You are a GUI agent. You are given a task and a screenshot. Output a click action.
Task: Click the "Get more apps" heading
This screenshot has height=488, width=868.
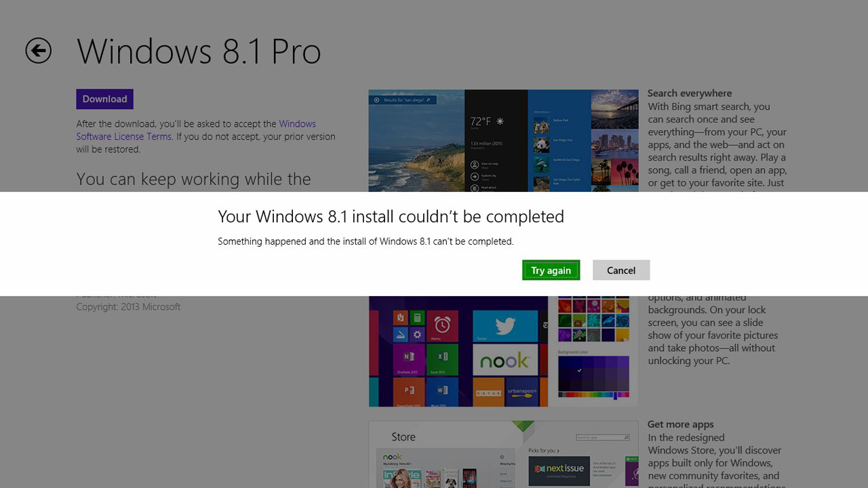(681, 424)
